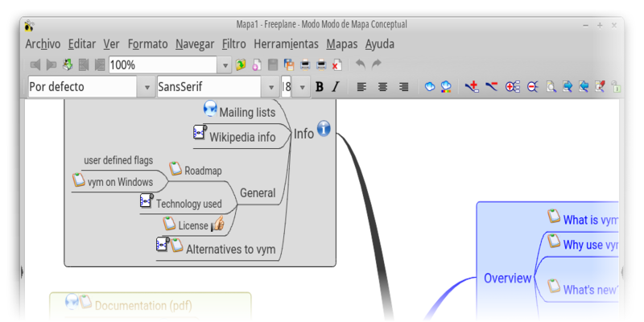Click the second printer icon

click(x=321, y=65)
